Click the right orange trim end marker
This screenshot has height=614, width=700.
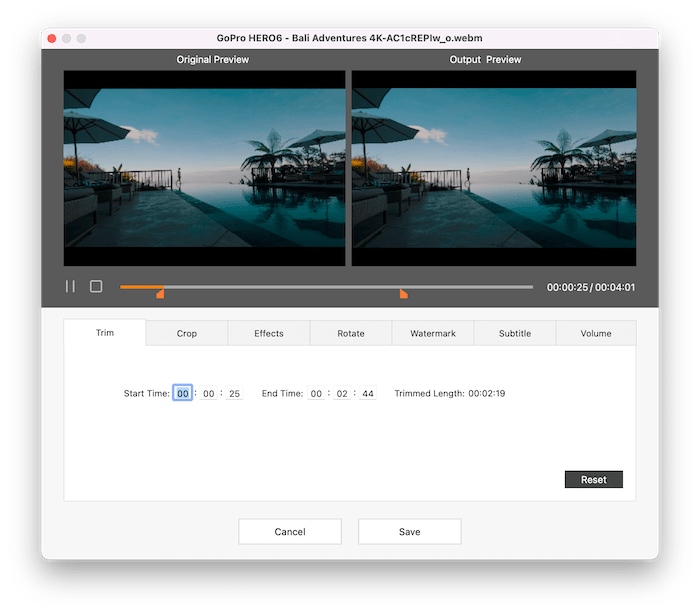(x=403, y=293)
